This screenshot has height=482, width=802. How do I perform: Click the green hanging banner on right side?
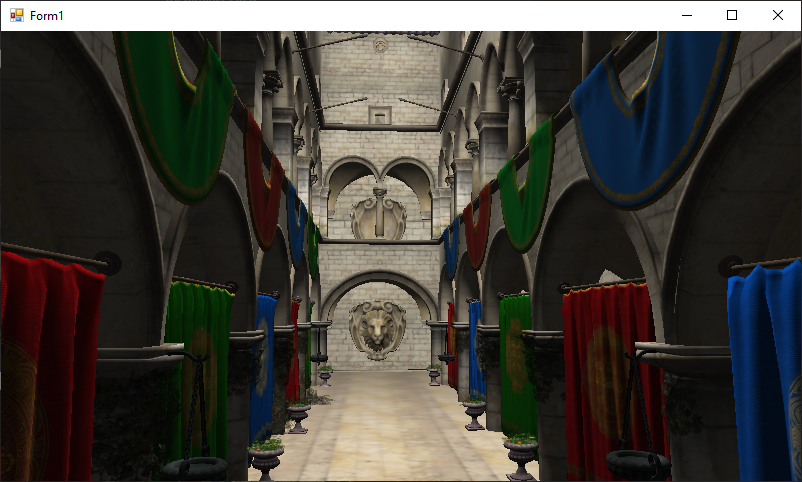(527, 190)
